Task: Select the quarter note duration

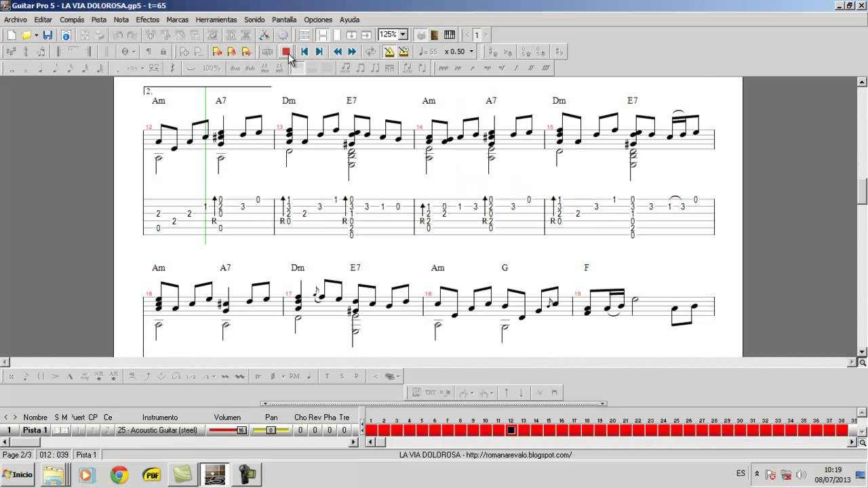Action: (x=41, y=68)
